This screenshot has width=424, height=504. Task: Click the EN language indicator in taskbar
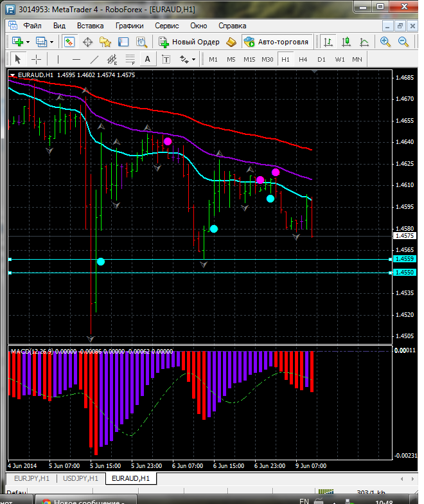pos(304,501)
